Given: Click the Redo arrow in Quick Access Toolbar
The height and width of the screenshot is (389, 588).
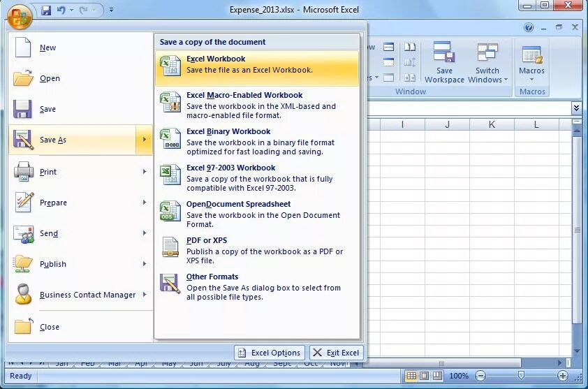Looking at the screenshot, I should click(83, 10).
